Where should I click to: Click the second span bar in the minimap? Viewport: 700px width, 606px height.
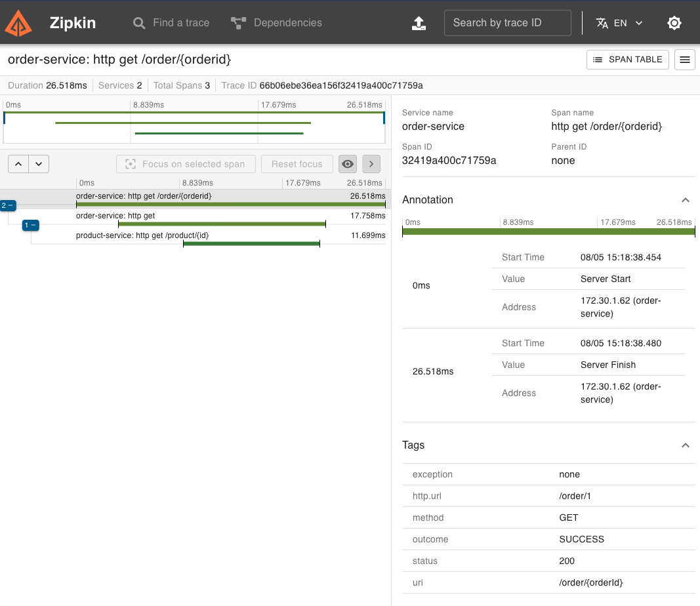[x=183, y=123]
